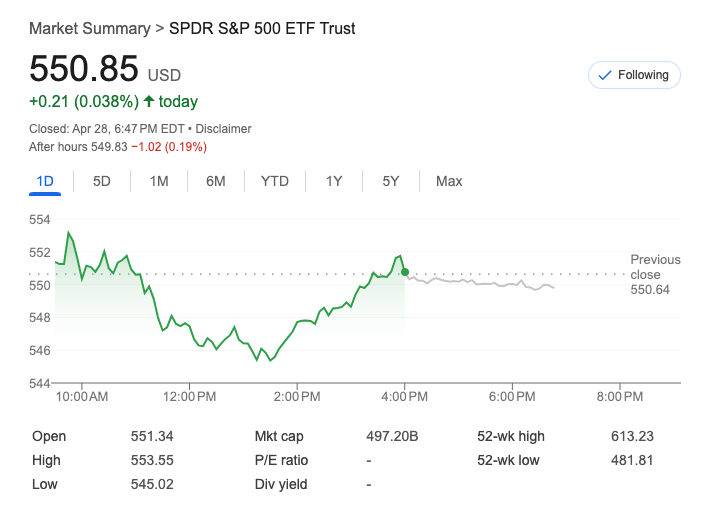Click the Previous close label on chart
Screen dimensions: 704x507
pyautogui.click(x=655, y=267)
